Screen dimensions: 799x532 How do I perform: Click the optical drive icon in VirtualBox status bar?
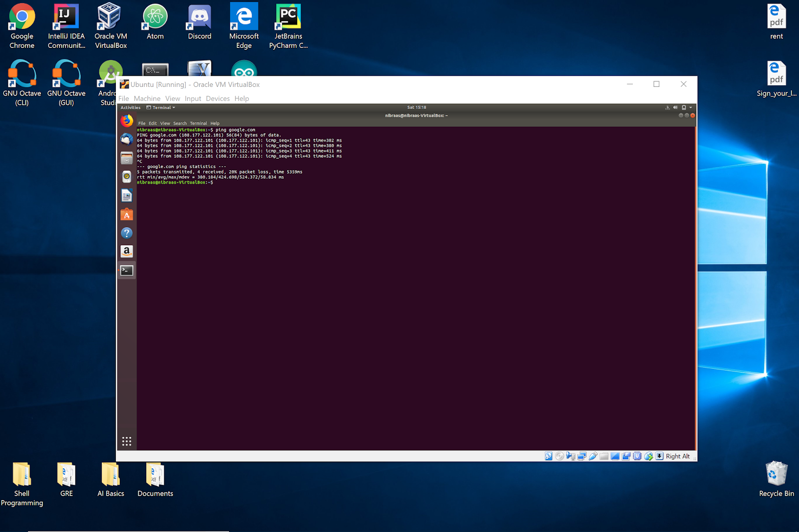[559, 456]
